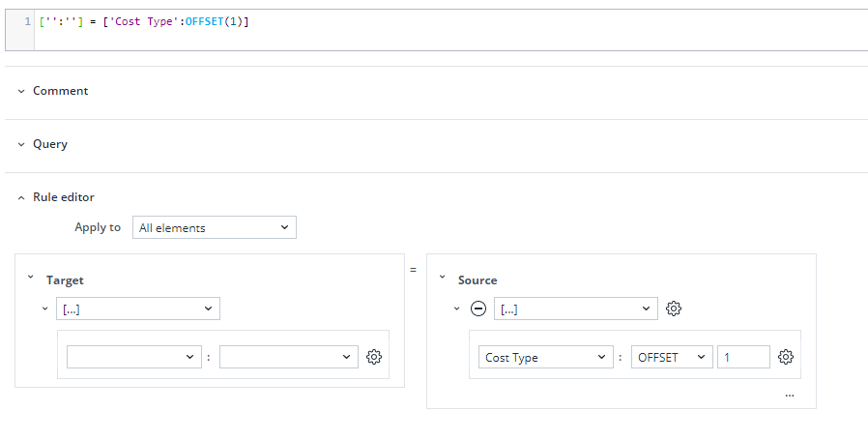Click the gear icon next to OFFSET value
The image size is (868, 441).
tap(786, 357)
